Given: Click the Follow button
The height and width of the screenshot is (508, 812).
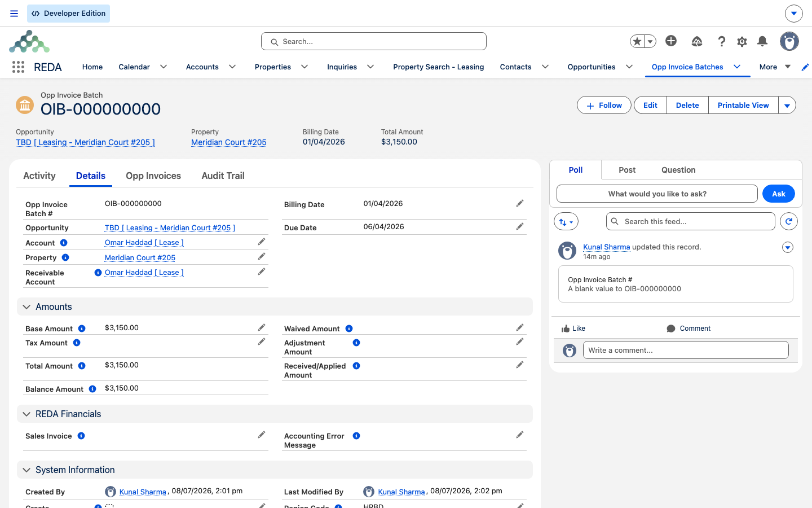Looking at the screenshot, I should tap(604, 106).
